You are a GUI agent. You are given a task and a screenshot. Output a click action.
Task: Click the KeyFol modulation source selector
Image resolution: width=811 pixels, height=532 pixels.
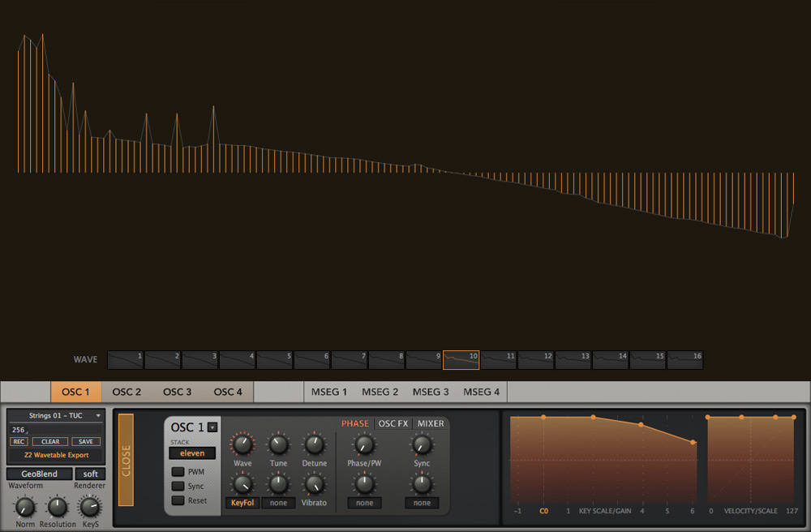pos(242,503)
